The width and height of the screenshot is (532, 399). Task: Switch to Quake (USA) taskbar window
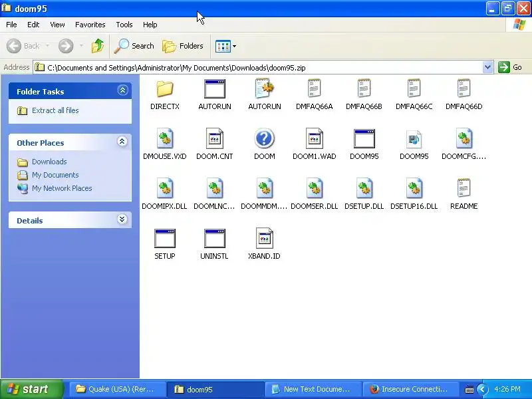coord(118,389)
